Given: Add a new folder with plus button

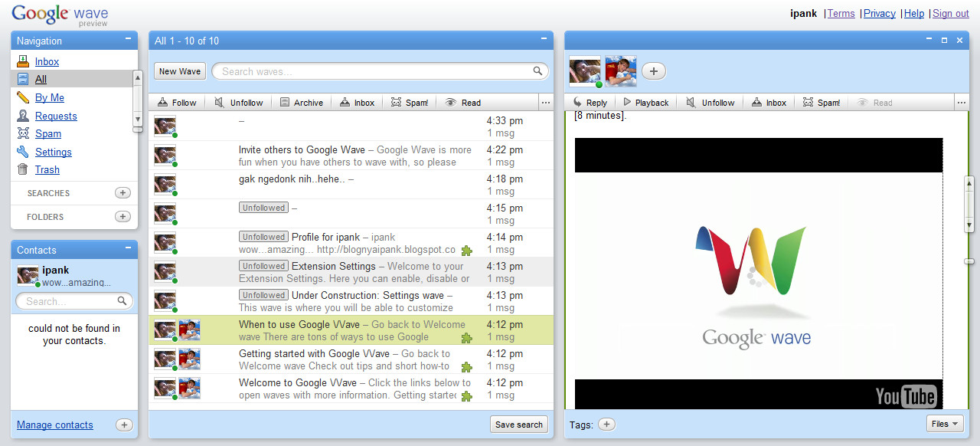Looking at the screenshot, I should click(x=122, y=217).
